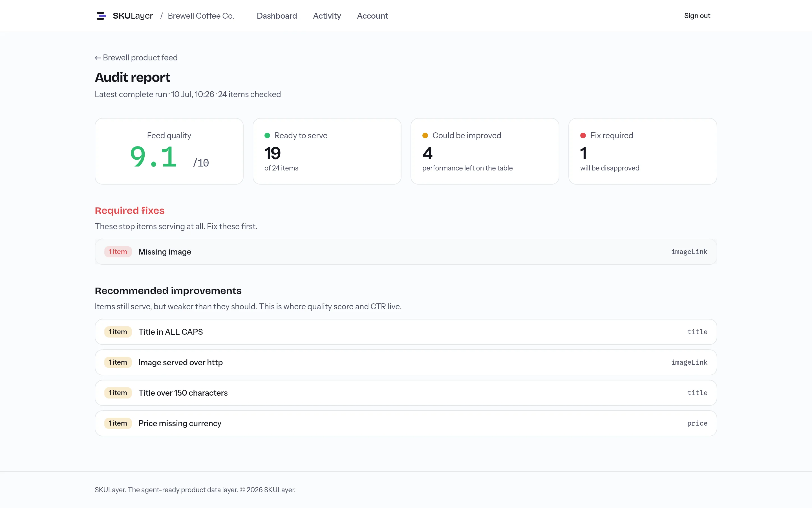Click the 'will be disapproved' caption
Image resolution: width=812 pixels, height=508 pixels.
pos(610,168)
